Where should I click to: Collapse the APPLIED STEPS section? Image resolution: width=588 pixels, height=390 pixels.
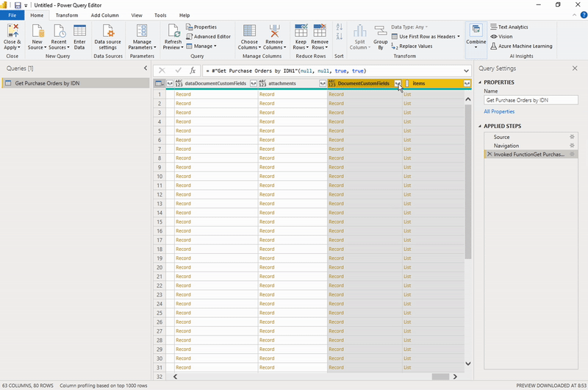pyautogui.click(x=480, y=126)
